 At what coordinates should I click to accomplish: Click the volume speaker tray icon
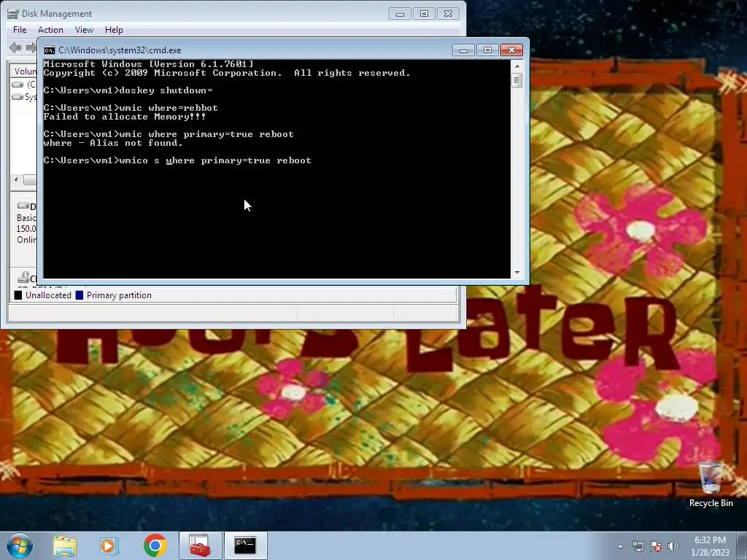(673, 546)
